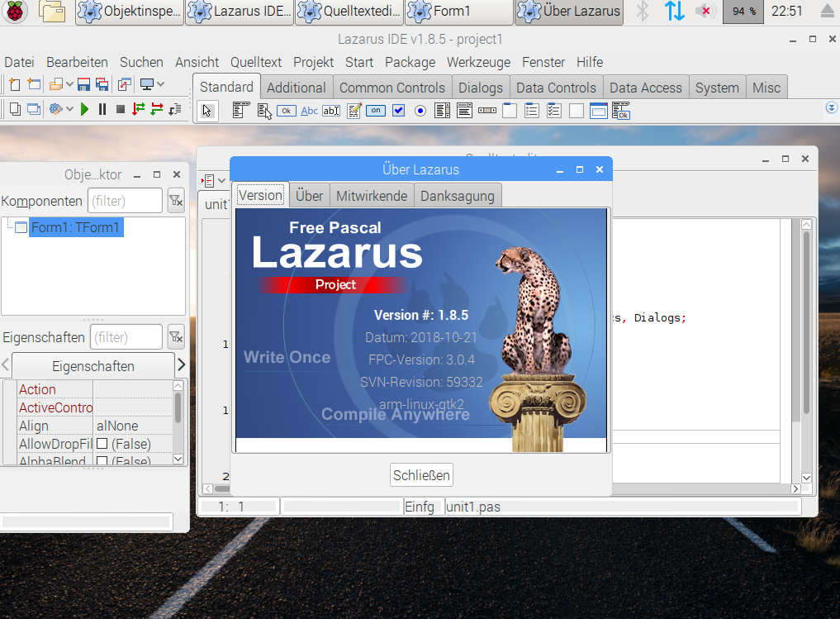Click the View Units icon
Image resolution: width=840 pixels, height=619 pixels.
15,110
